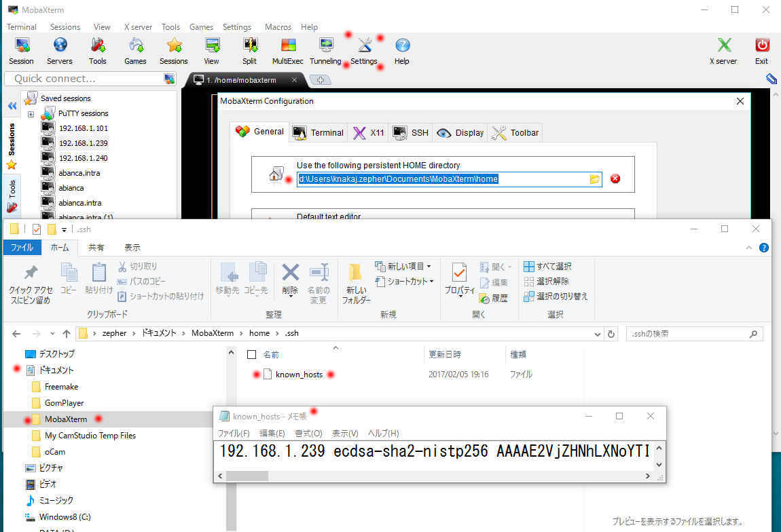Click the Explorer back arrow
Screen dimensions: 781x532
(x=16, y=333)
